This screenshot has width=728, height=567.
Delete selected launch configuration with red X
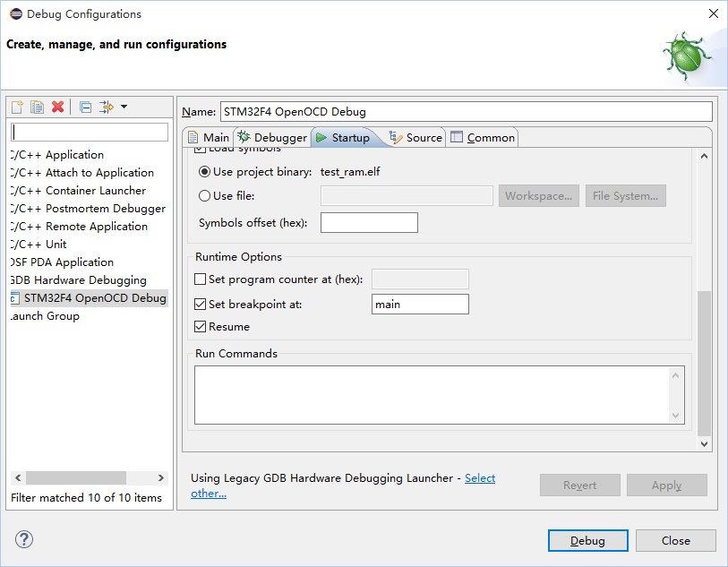point(58,107)
